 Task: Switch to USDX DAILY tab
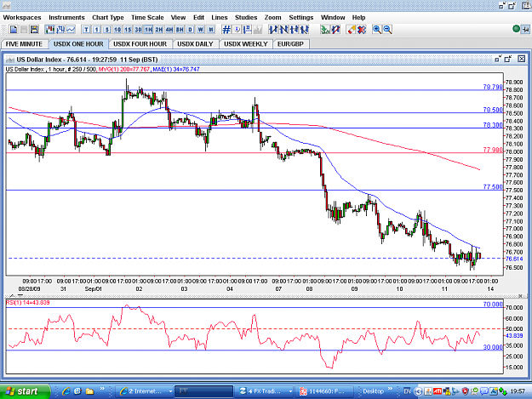[195, 44]
